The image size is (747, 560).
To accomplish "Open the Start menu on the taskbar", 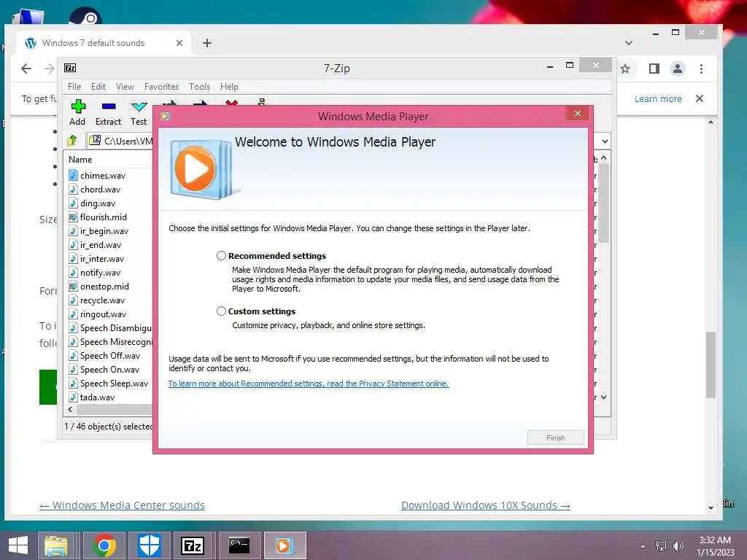I will pos(18,545).
